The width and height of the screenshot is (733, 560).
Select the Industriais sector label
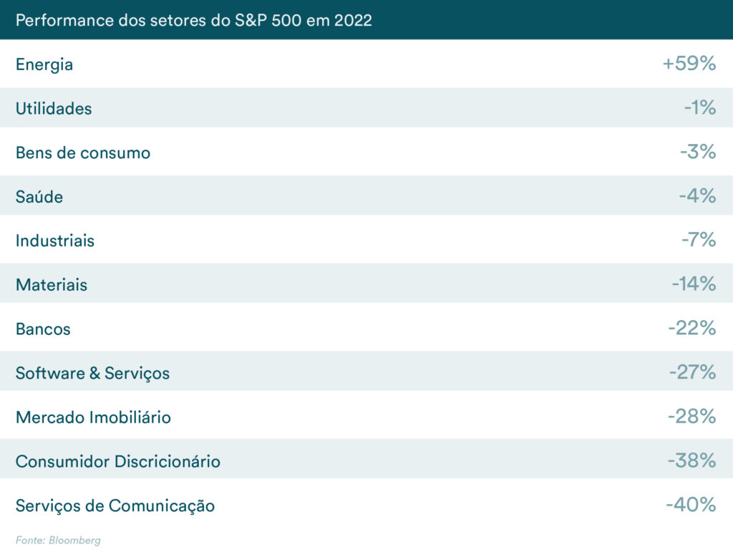[x=55, y=241]
